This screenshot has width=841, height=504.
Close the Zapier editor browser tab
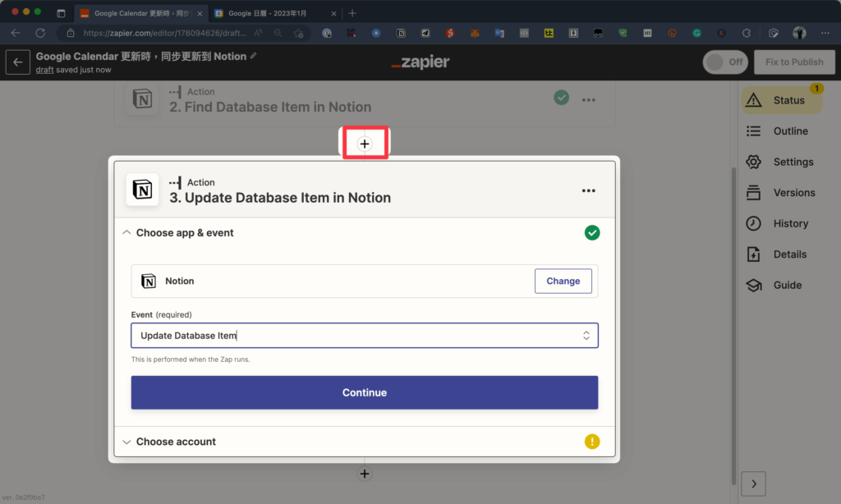[x=200, y=13]
